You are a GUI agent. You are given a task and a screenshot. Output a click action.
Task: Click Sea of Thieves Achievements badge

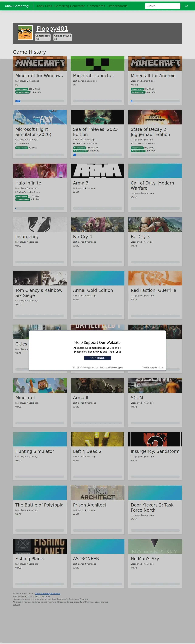pyautogui.click(x=80, y=151)
